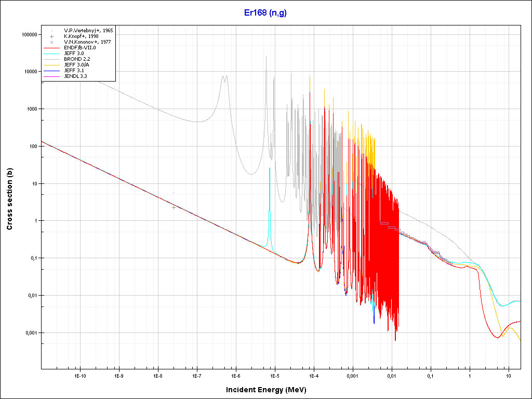The image size is (532, 399).
Task: Click the Incident Energy (MeV) axis label
Action: 270,389
